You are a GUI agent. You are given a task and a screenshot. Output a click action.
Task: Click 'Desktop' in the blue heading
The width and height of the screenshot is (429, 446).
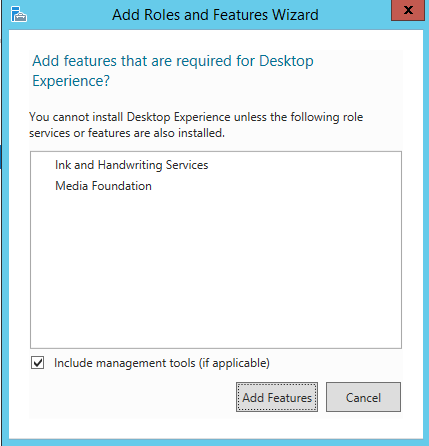tap(286, 61)
